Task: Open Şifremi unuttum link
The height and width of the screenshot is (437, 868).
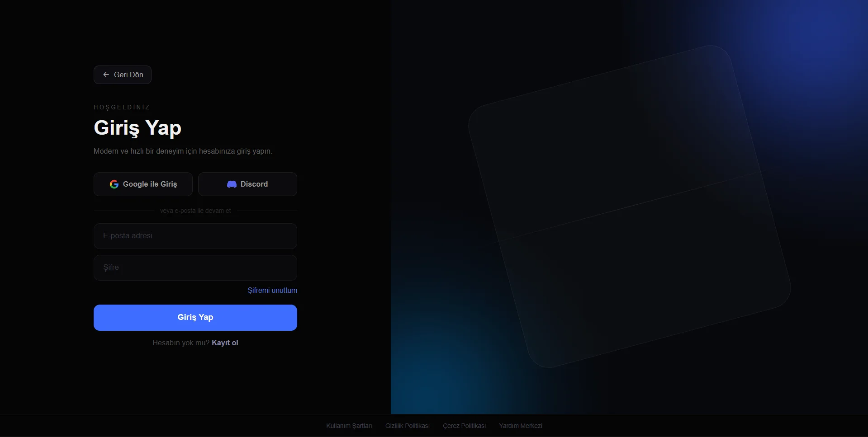Action: click(x=272, y=290)
